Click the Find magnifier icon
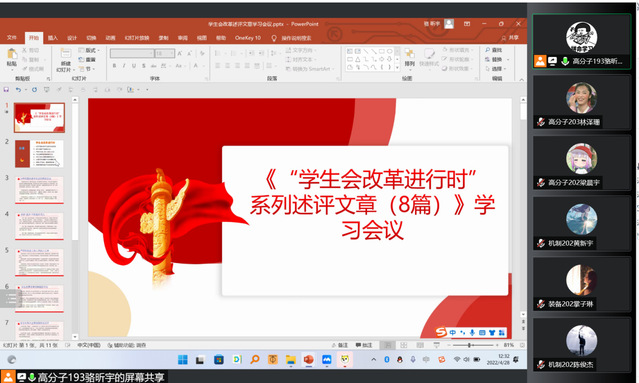The width and height of the screenshot is (639, 383). [488, 50]
